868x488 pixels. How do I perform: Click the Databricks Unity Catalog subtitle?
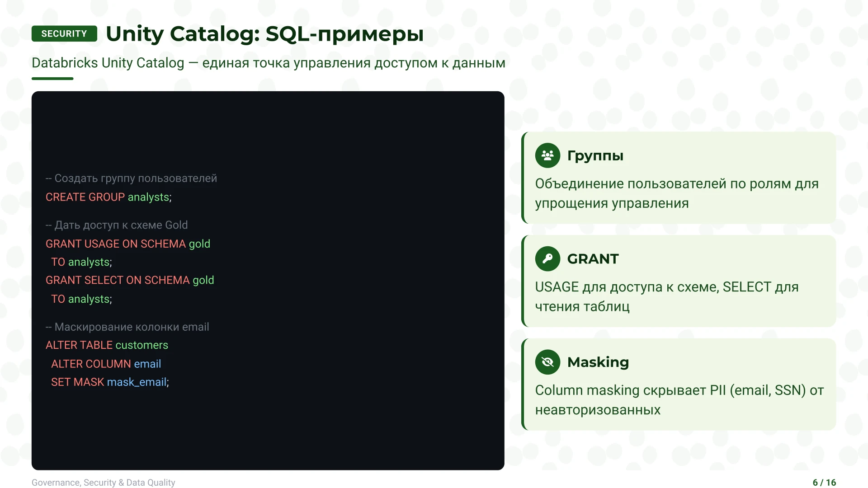coord(269,63)
